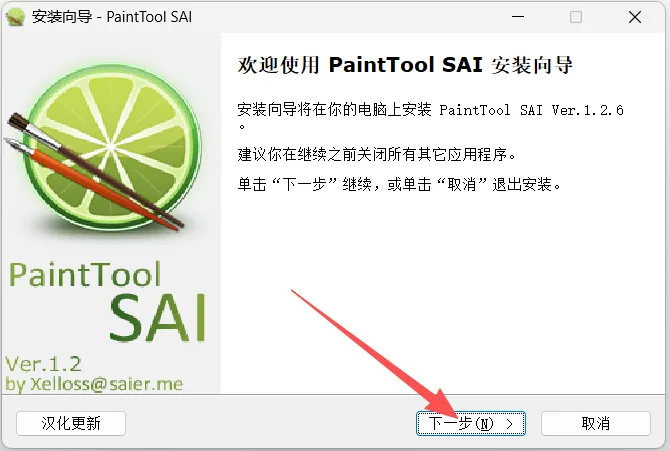Minimize the 安装向导 window
The height and width of the screenshot is (451, 670).
(518, 17)
